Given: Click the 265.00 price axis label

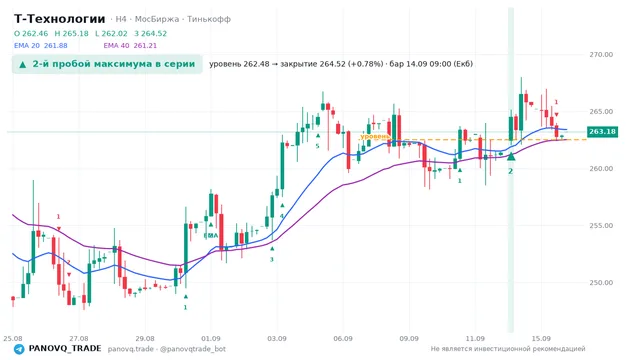Looking at the screenshot, I should click(x=601, y=111).
